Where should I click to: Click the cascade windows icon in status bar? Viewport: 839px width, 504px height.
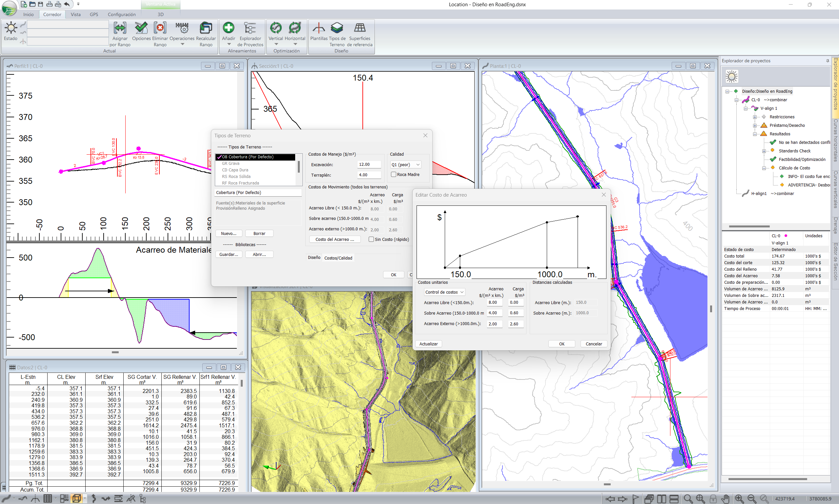click(649, 499)
